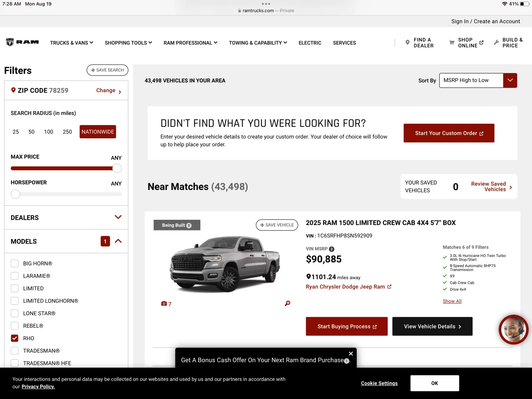
Task: Click the browser page options three dots
Action: click(266, 4)
